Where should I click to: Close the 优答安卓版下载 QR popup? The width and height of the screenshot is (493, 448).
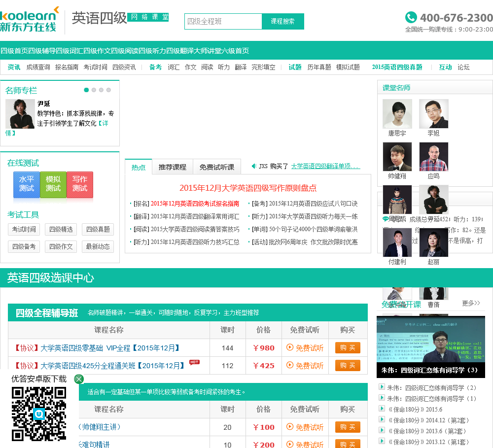pyautogui.click(x=79, y=379)
